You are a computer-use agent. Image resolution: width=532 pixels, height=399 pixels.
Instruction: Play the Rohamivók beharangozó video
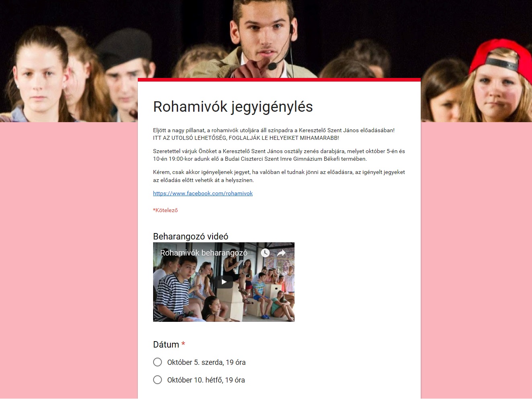coord(224,282)
